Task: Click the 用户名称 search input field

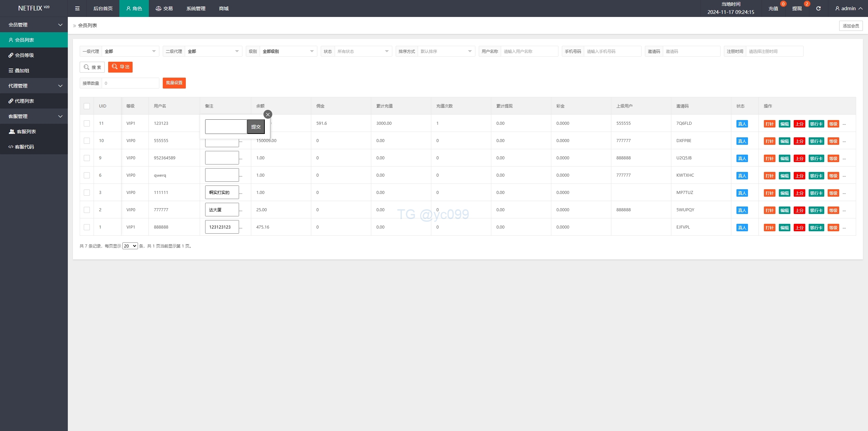Action: click(x=529, y=51)
